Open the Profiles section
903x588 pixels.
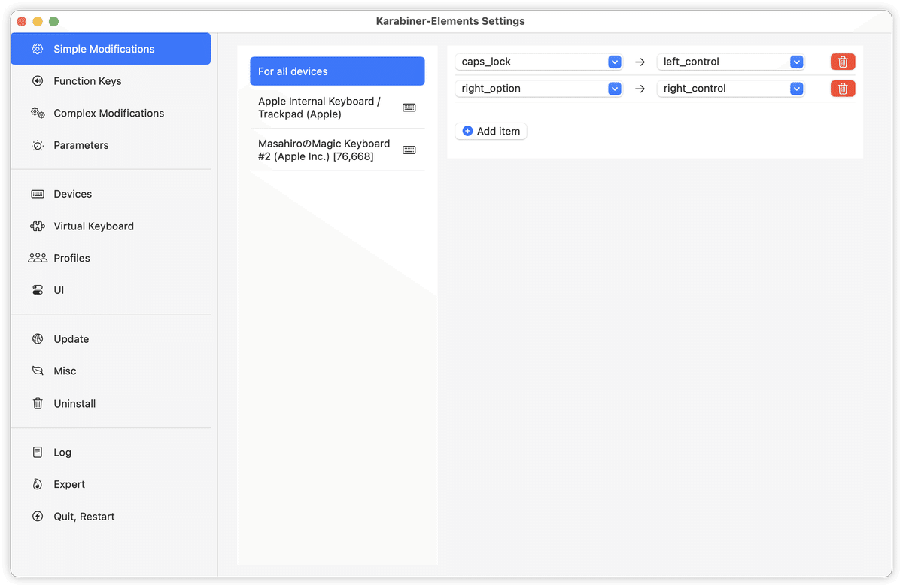tap(111, 258)
